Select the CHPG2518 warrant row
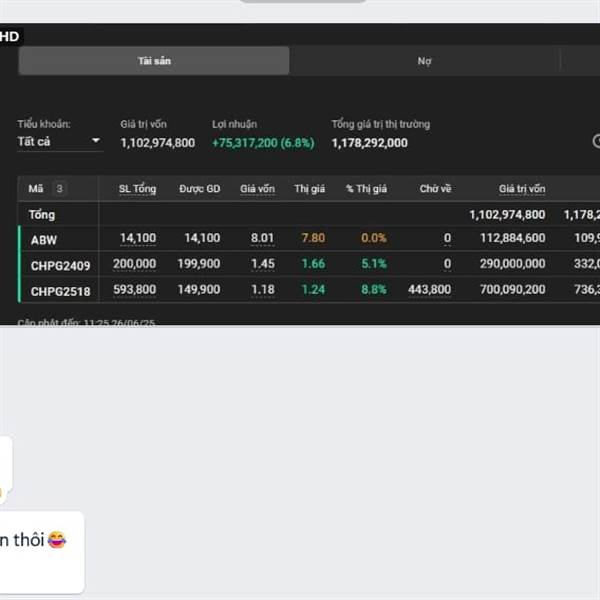The height and width of the screenshot is (600, 600). 309,290
